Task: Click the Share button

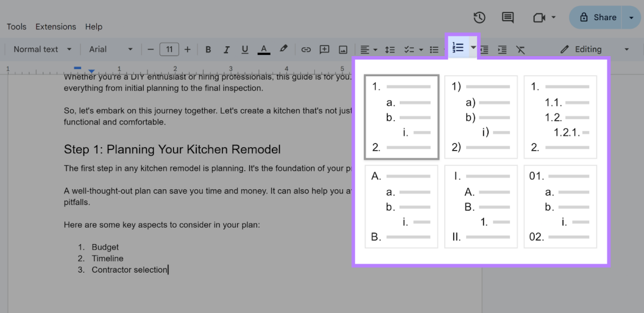Action: coord(598,18)
